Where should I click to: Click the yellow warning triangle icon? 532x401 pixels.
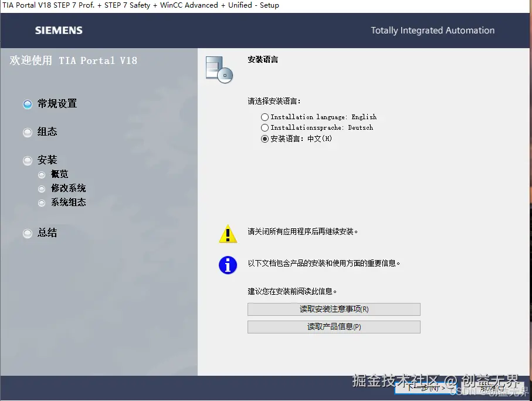coord(228,234)
